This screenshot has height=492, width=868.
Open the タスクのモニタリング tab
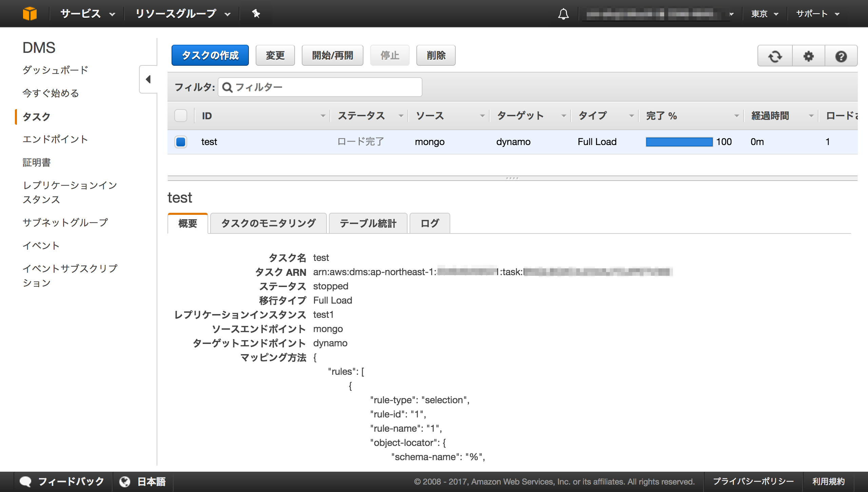[268, 223]
